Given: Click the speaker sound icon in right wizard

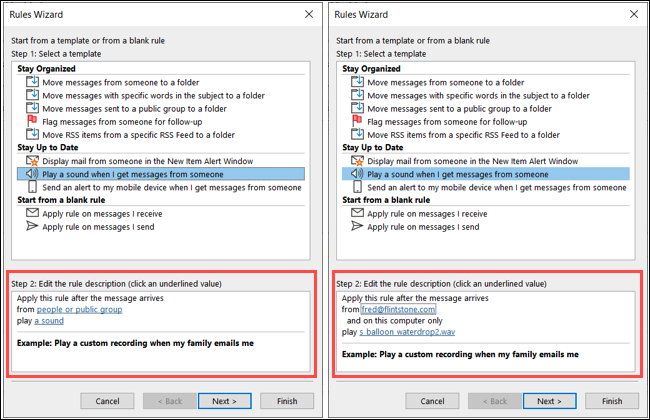Looking at the screenshot, I should coord(357,173).
